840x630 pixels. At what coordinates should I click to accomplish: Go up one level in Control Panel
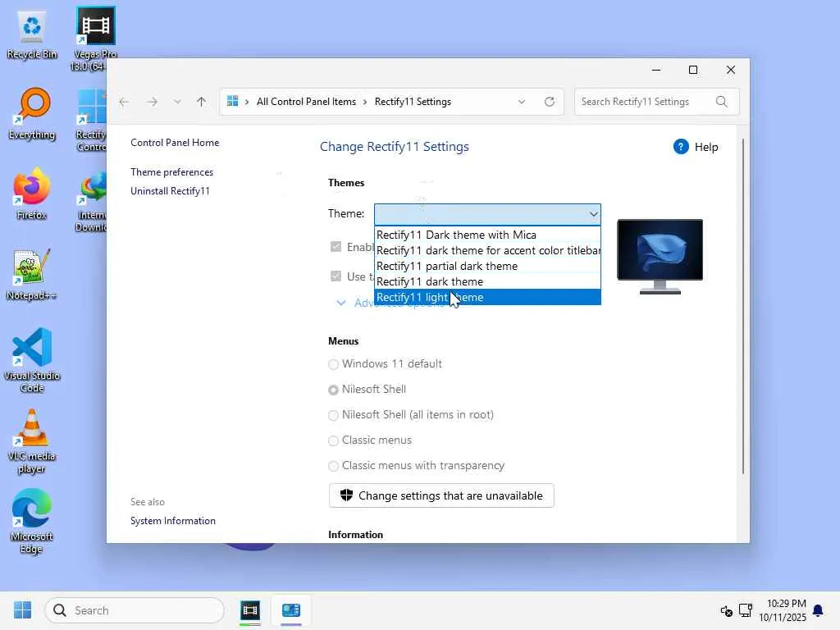202,102
